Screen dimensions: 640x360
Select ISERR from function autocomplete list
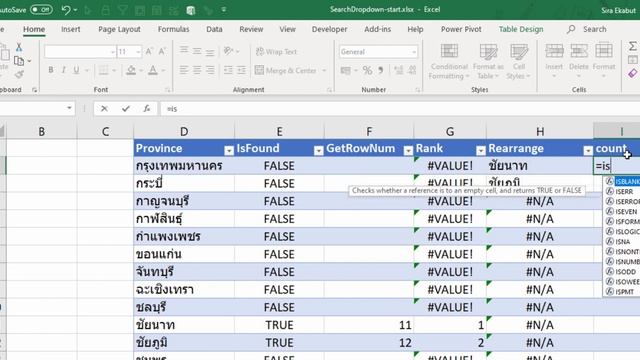pyautogui.click(x=622, y=191)
